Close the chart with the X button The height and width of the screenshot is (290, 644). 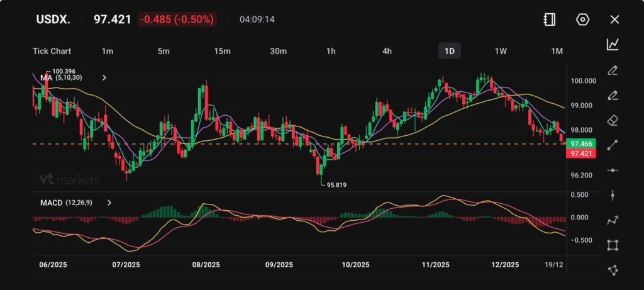614,20
